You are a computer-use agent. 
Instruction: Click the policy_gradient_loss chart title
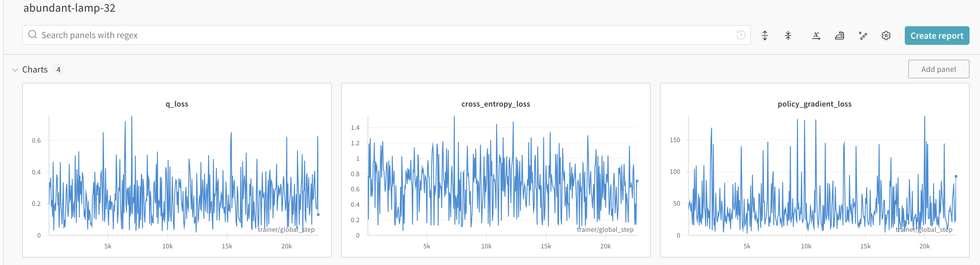pyautogui.click(x=814, y=104)
